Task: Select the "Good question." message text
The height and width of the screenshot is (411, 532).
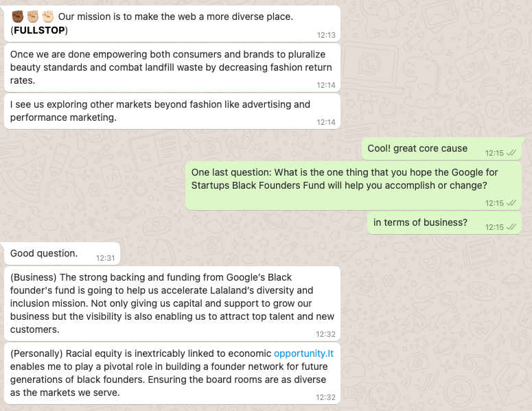Action: click(x=44, y=253)
